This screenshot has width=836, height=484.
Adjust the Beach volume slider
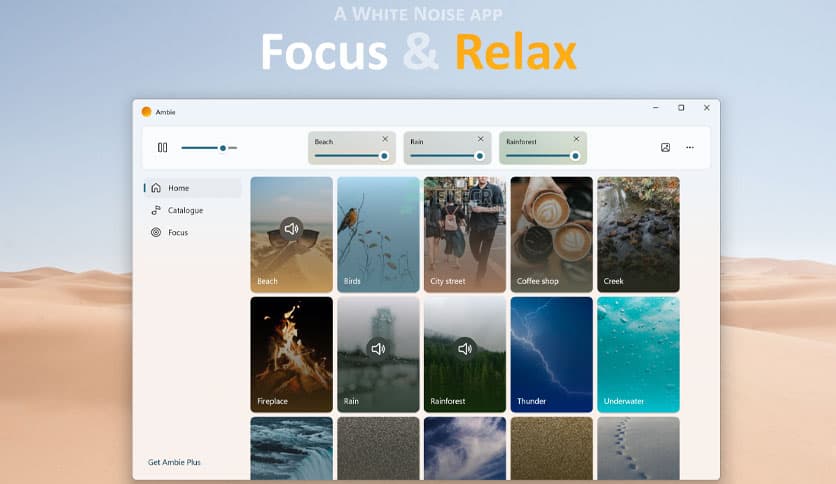click(x=351, y=156)
